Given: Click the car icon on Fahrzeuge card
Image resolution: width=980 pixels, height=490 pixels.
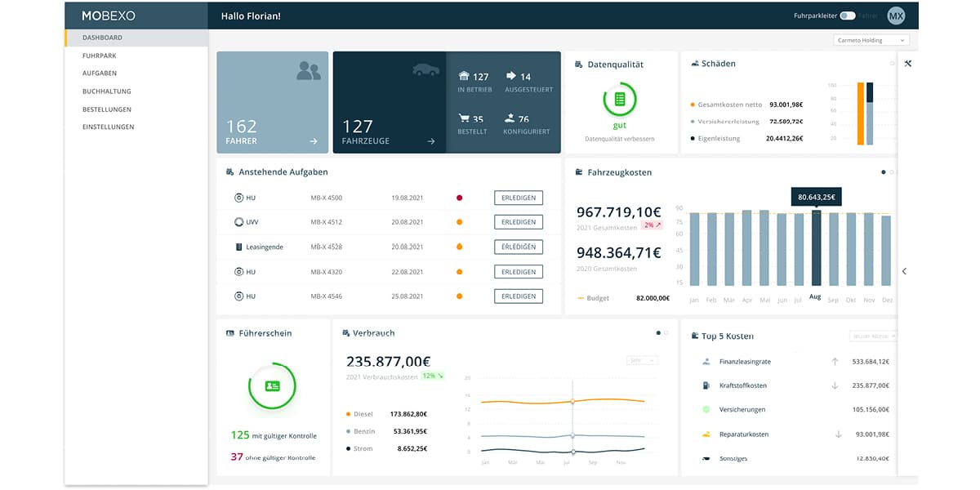Looking at the screenshot, I should [x=425, y=71].
